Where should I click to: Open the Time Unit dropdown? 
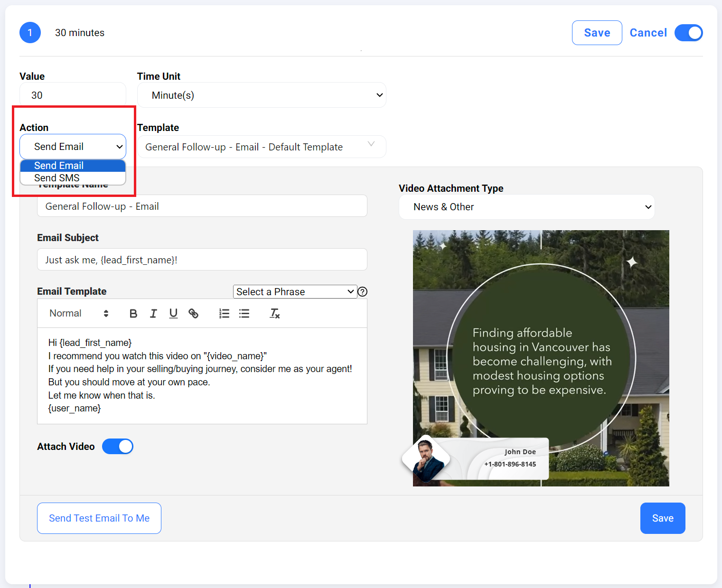click(x=262, y=95)
